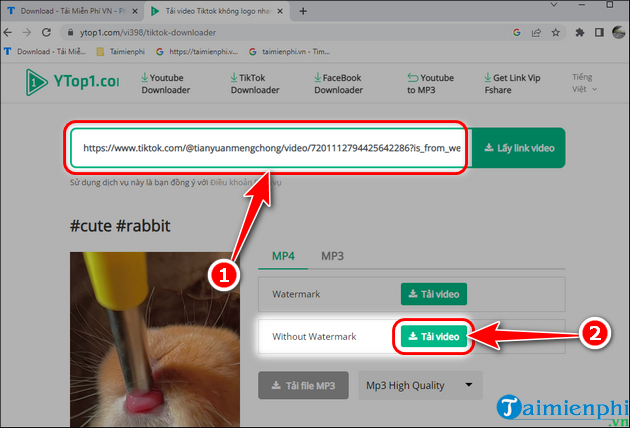This screenshot has height=428, width=630.
Task: Open TikTok Downloader menu item
Action: (x=255, y=84)
